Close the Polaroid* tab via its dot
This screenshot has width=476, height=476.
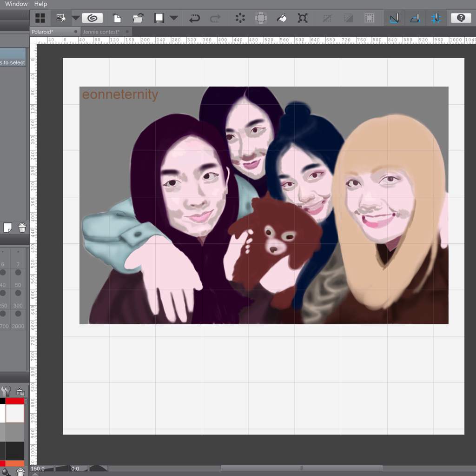76,31
